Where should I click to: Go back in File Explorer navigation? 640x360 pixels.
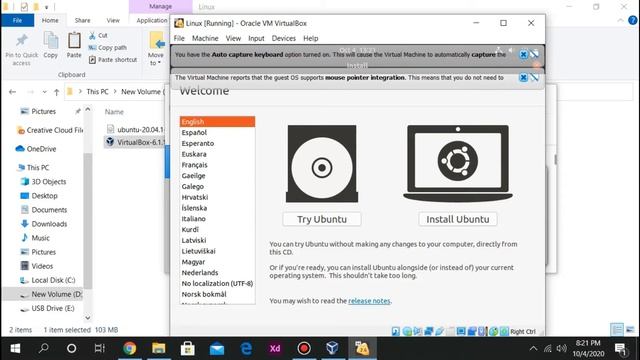point(13,92)
